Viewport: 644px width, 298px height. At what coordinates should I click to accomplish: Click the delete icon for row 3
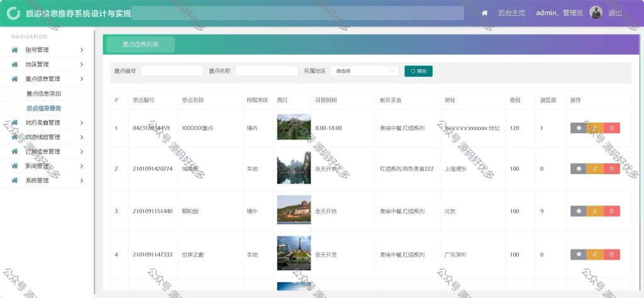(611, 211)
